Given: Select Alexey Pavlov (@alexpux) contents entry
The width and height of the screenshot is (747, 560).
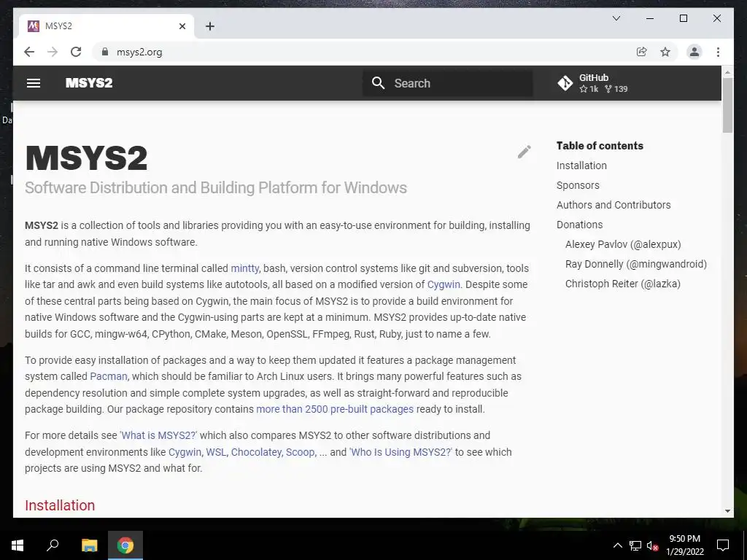Looking at the screenshot, I should [x=623, y=244].
